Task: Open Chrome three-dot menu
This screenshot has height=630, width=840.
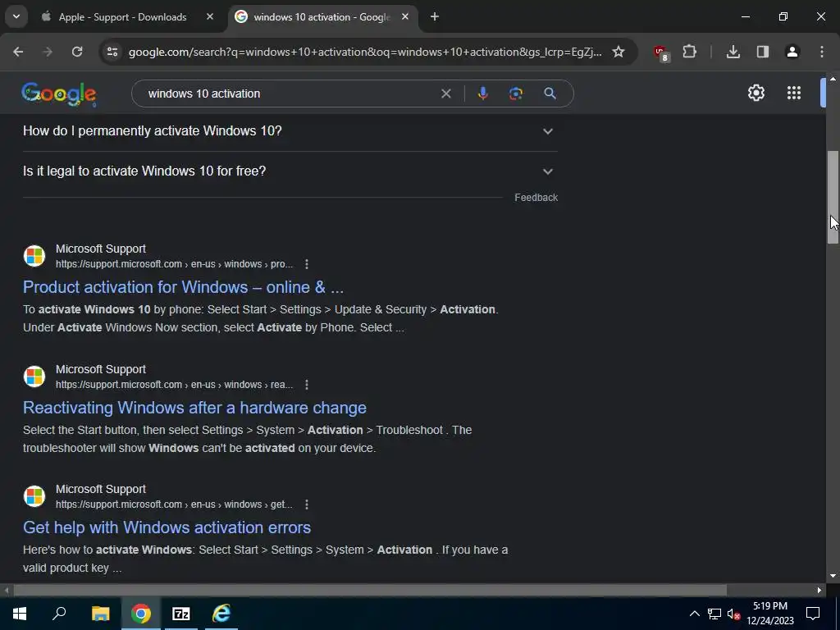Action: tap(821, 52)
